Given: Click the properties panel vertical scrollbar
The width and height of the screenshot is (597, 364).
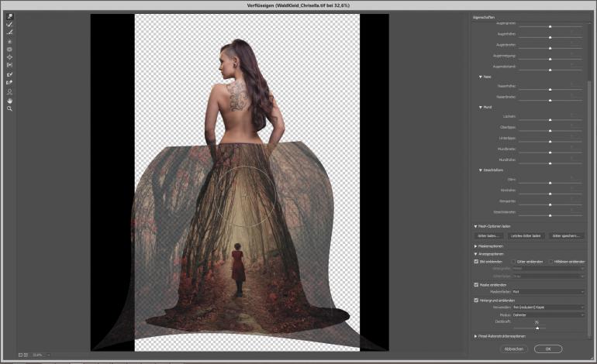Looking at the screenshot, I should [x=591, y=209].
